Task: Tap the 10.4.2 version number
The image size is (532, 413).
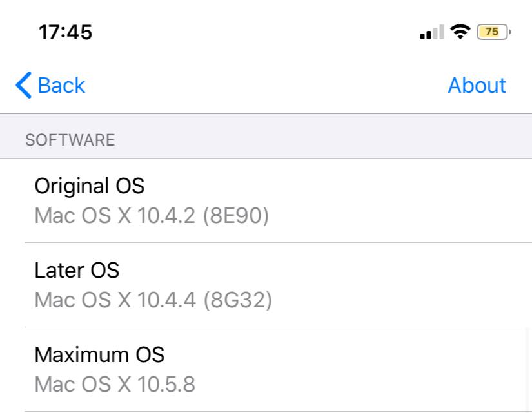Action: 166,216
